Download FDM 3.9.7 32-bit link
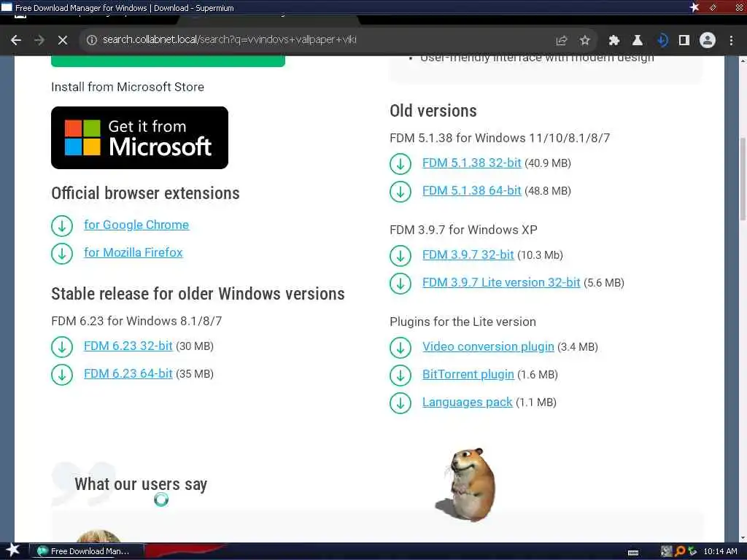Viewport: 747px width, 560px height. pos(468,254)
